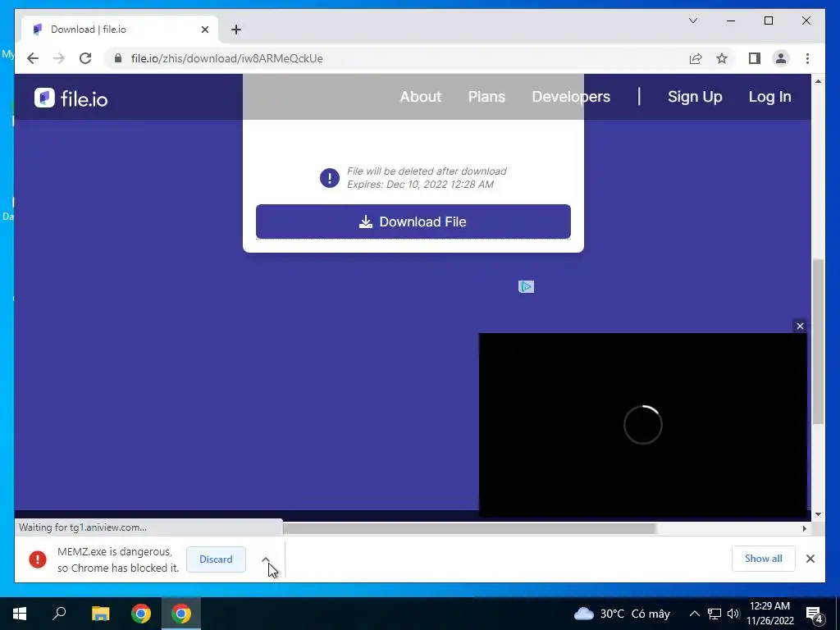Viewport: 840px width, 630px height.
Task: Click the red warning icon for MEMZ.exe
Action: point(38,559)
